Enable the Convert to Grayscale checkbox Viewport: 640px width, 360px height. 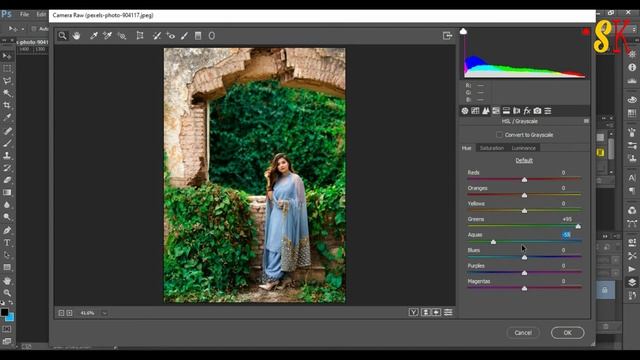click(499, 135)
